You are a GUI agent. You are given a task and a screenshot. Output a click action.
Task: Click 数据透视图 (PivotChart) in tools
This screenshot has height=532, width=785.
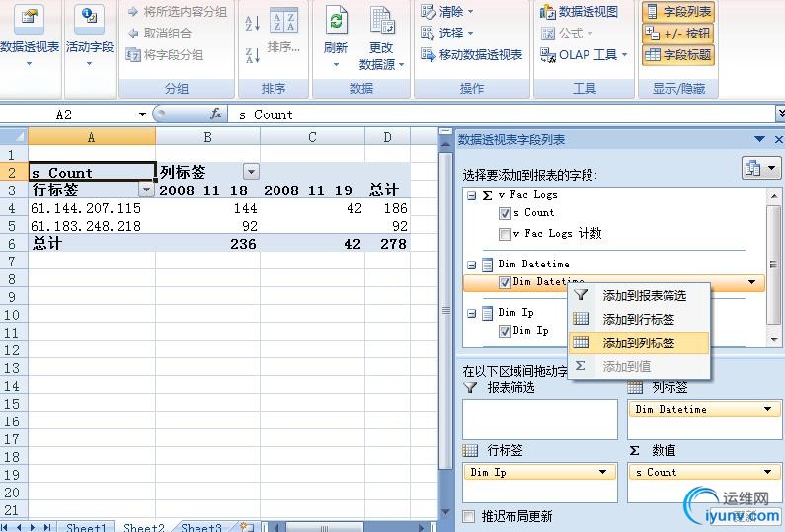579,11
